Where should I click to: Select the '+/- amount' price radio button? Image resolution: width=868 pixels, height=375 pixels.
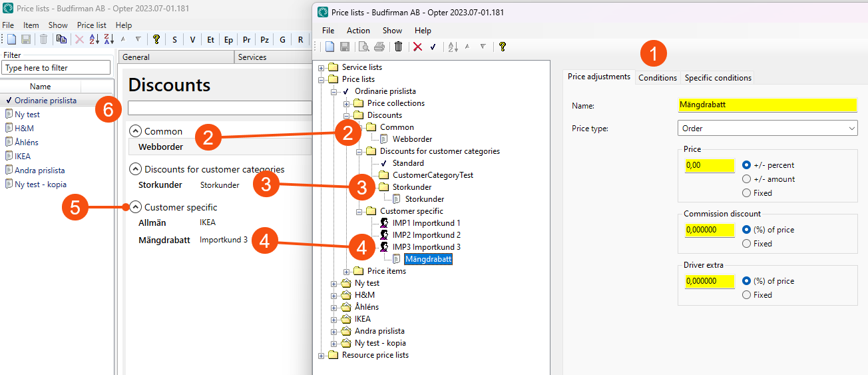(x=746, y=179)
